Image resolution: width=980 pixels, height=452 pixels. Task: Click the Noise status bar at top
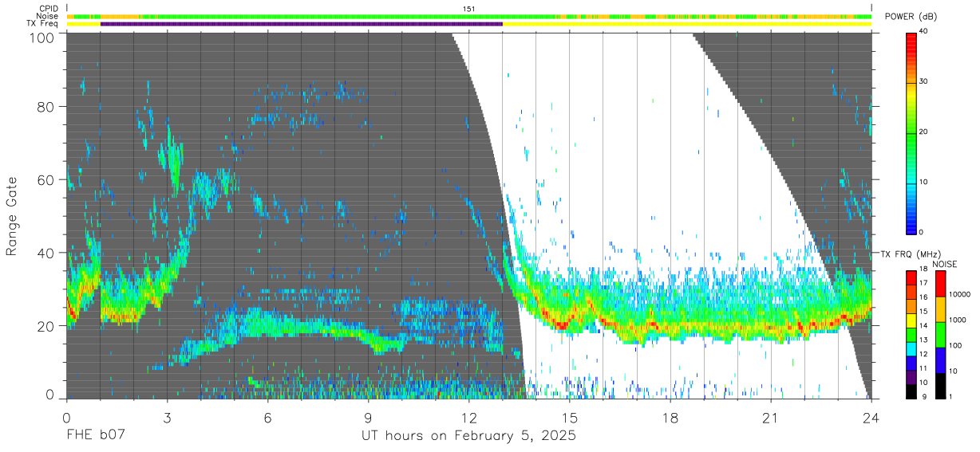[x=469, y=16]
